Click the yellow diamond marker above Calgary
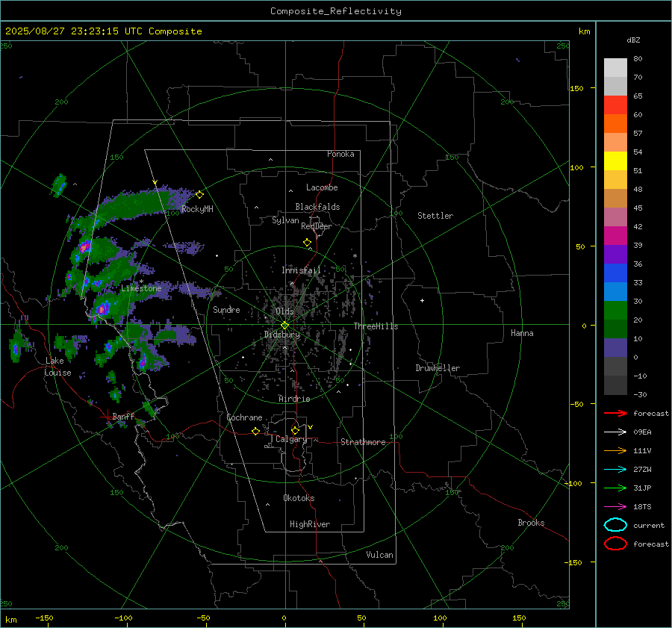672x628 pixels. (x=295, y=430)
